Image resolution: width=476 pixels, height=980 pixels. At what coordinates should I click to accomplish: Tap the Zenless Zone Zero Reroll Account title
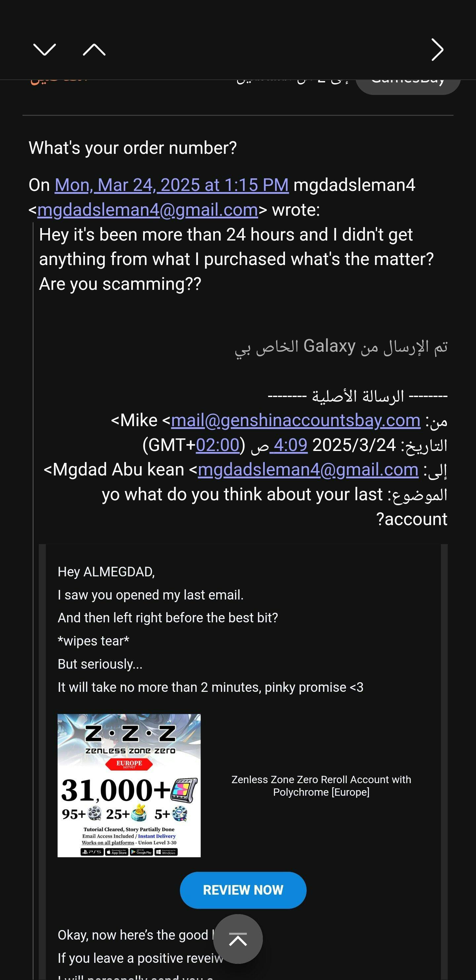321,785
